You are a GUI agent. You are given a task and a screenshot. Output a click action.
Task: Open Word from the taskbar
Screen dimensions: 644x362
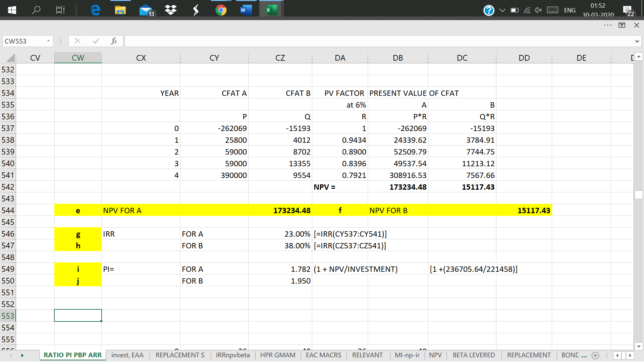pos(246,10)
